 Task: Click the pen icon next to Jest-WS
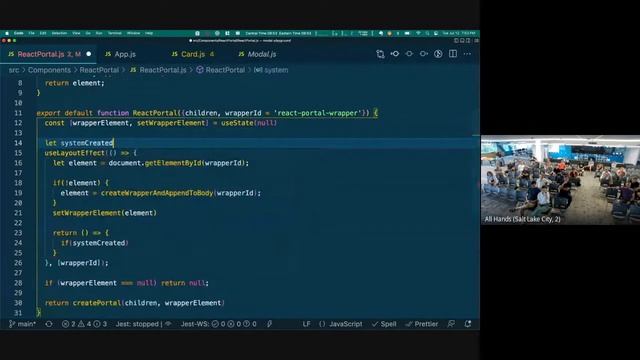pyautogui.click(x=270, y=324)
